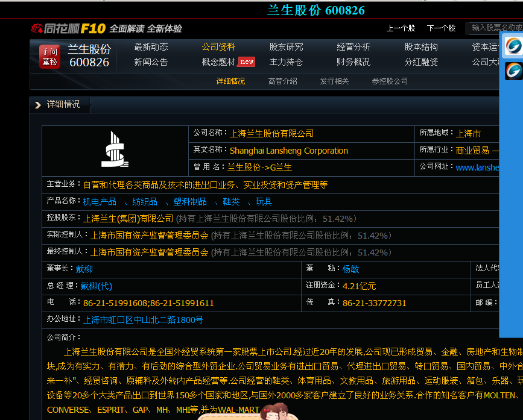523x420 pixels.
Task: Open the 股东研究 menu
Action: pyautogui.click(x=286, y=47)
